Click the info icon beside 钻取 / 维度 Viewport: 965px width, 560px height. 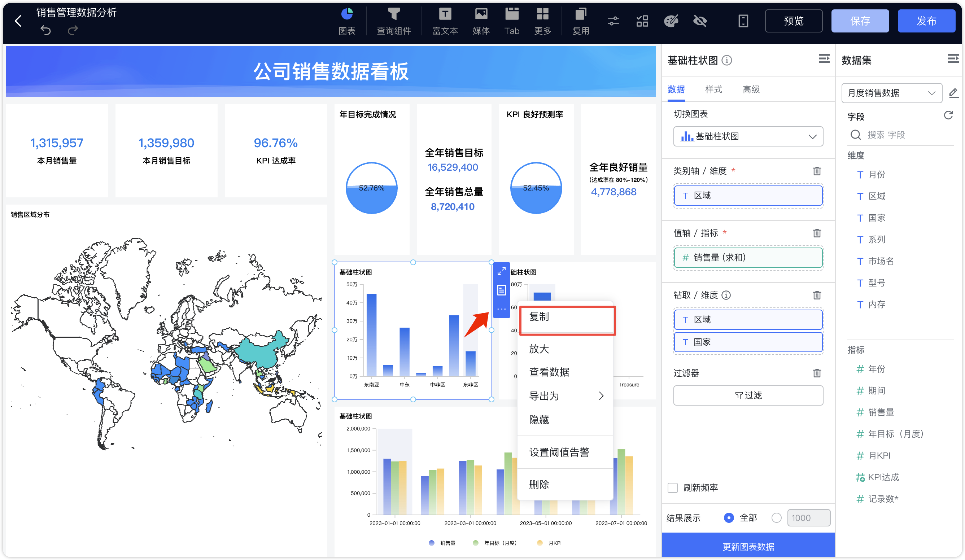(726, 295)
